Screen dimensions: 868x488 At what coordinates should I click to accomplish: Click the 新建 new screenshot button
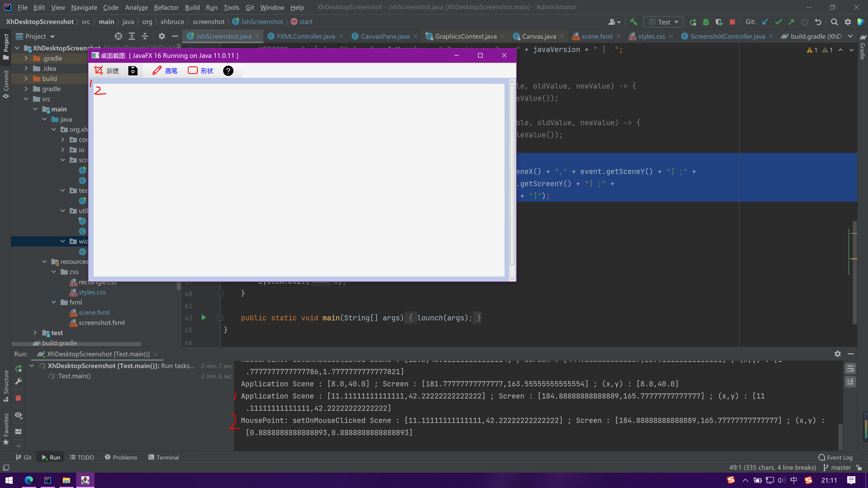point(106,71)
